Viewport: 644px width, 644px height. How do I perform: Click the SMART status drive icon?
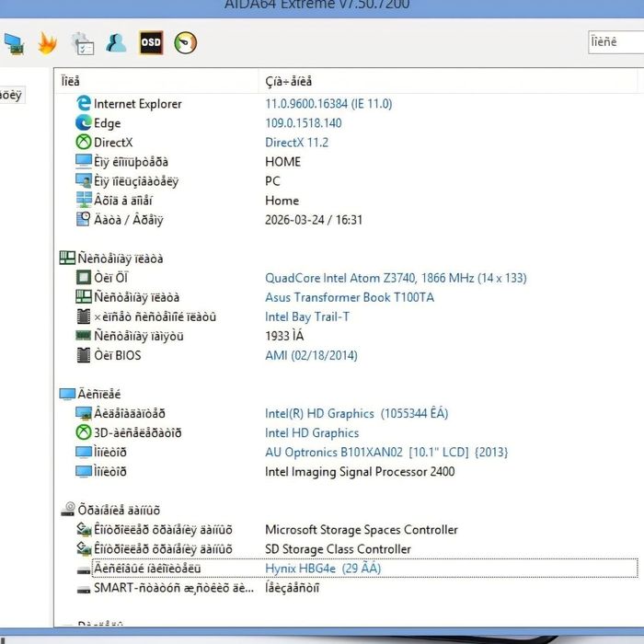tap(84, 590)
